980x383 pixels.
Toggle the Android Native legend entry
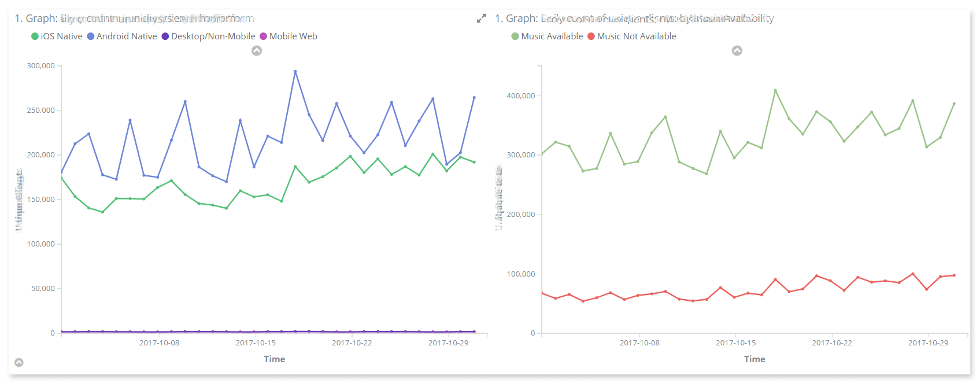(x=122, y=36)
